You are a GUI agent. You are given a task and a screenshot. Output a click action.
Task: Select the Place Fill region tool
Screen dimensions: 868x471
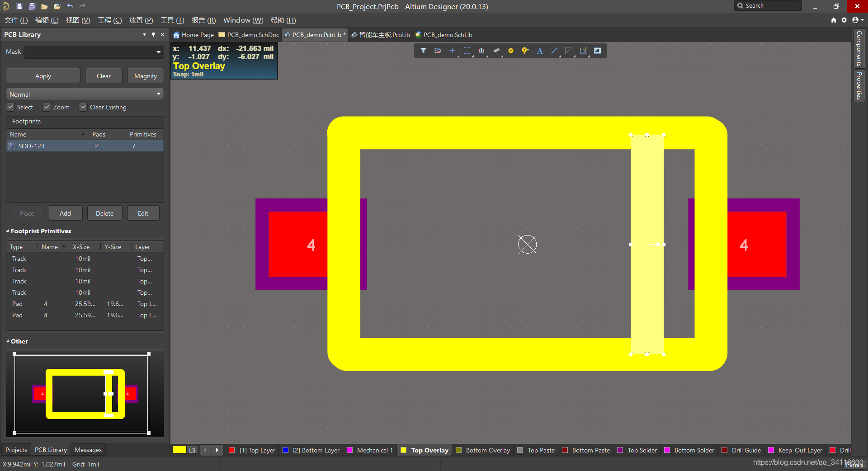click(598, 51)
